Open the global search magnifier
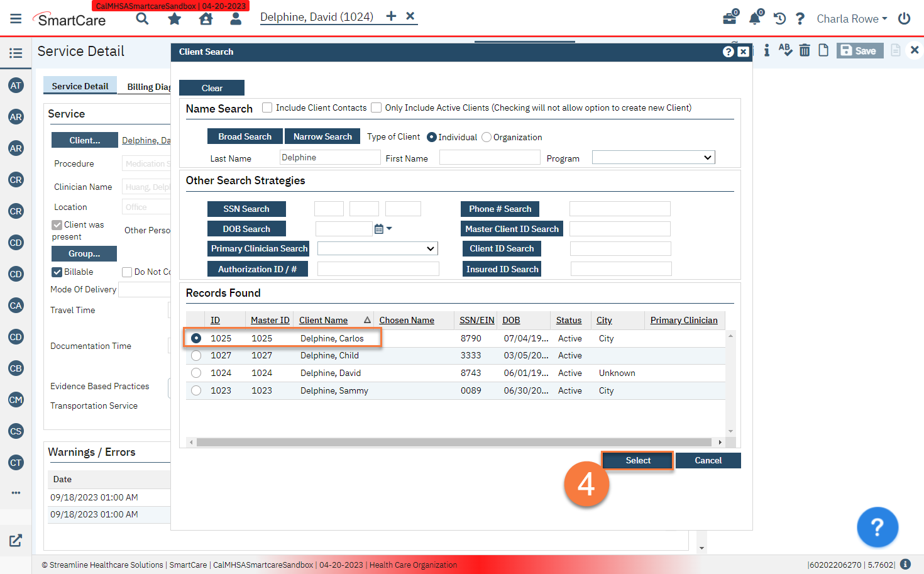 pos(142,19)
